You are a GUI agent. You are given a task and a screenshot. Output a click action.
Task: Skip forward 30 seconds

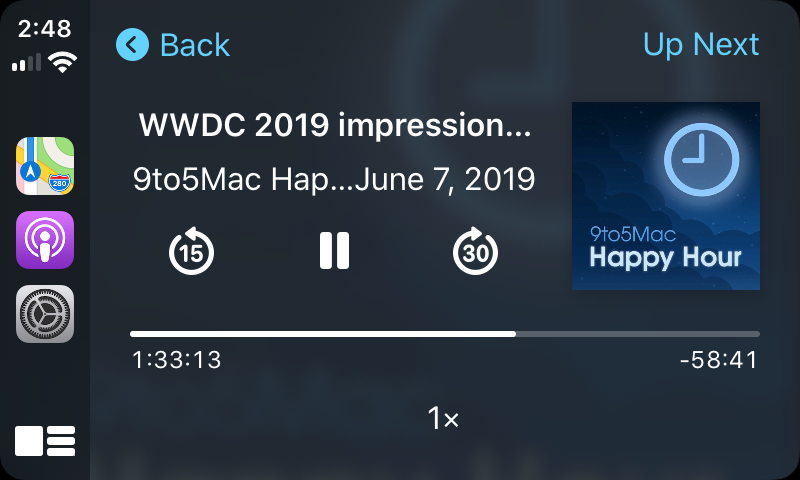click(475, 251)
